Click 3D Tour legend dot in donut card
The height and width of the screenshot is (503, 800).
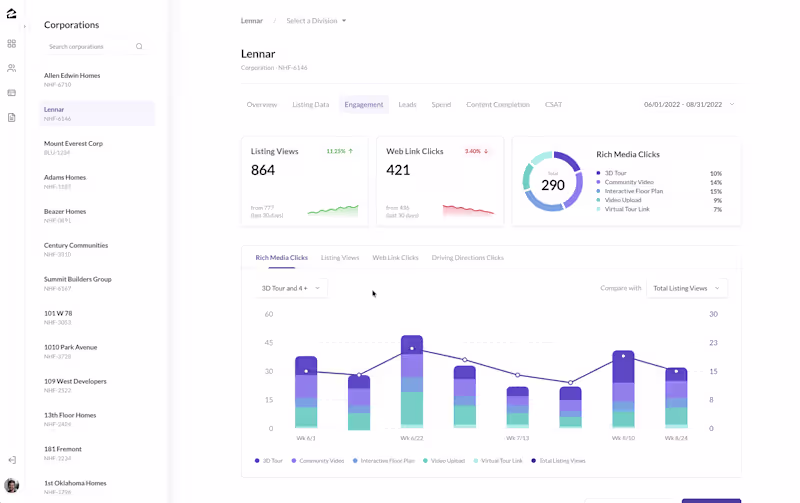click(x=598, y=173)
